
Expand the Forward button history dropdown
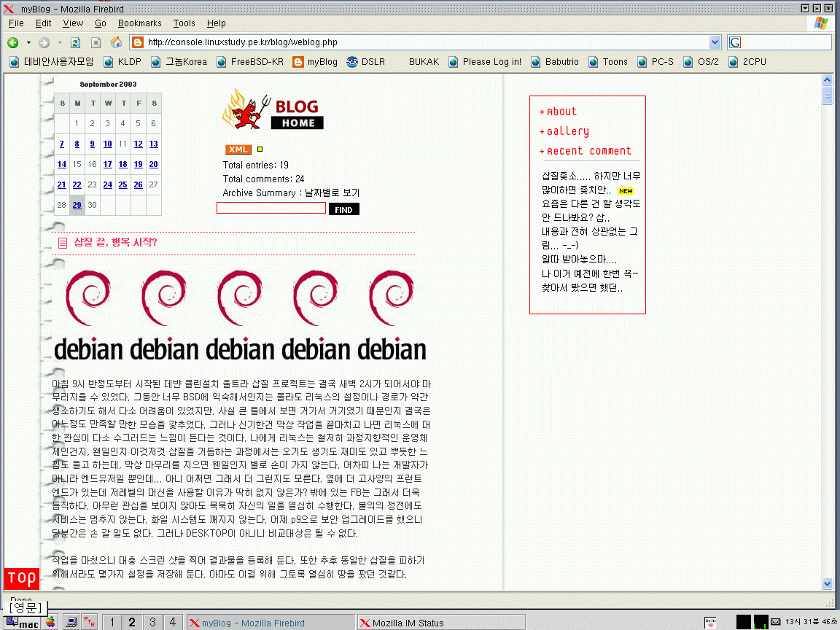[x=59, y=42]
